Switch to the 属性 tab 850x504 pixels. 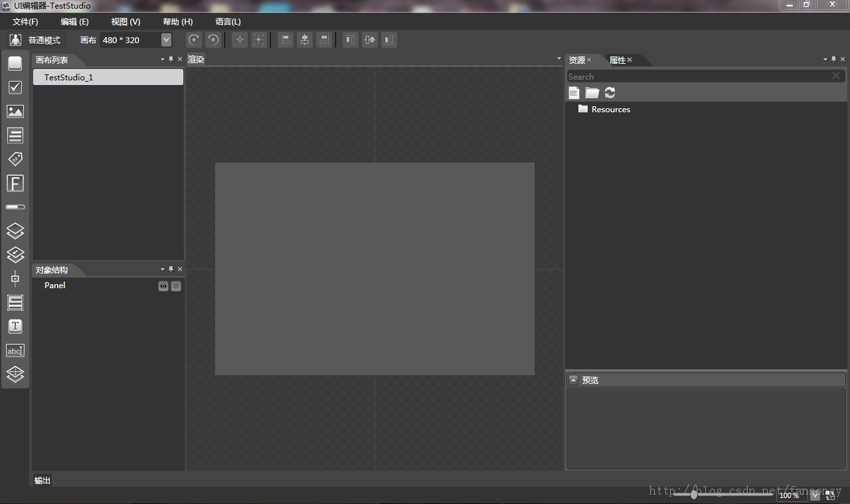pos(618,60)
